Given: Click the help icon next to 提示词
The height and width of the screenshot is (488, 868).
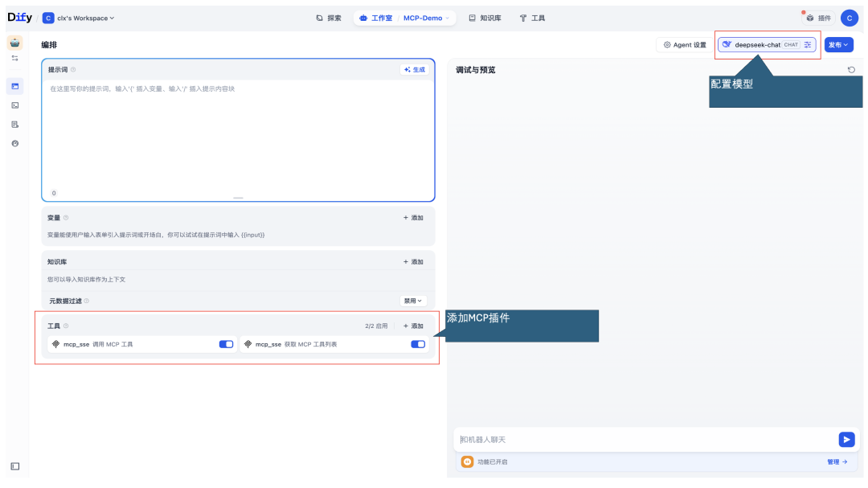Looking at the screenshot, I should point(73,70).
